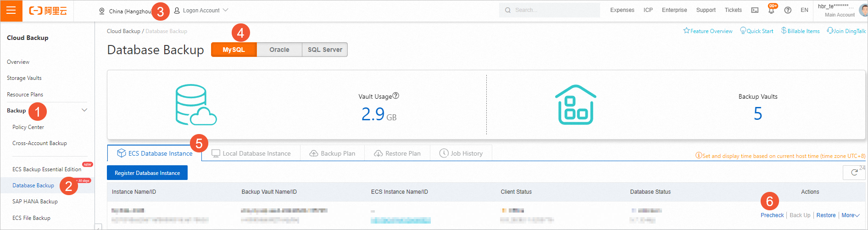Viewport: 868px width, 230px height.
Task: Click the Alibaba Cloud logo
Action: click(48, 11)
